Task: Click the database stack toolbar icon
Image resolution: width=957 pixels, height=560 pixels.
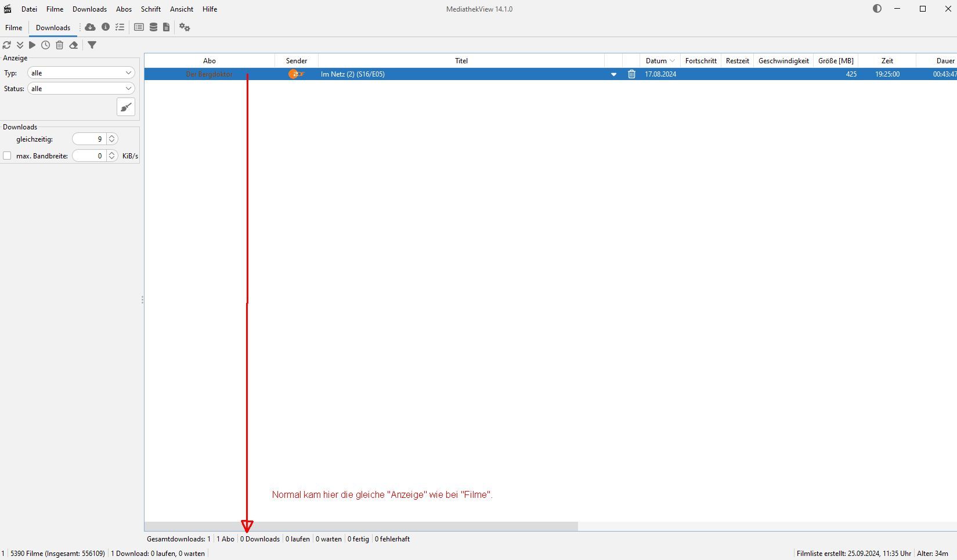Action: click(153, 27)
